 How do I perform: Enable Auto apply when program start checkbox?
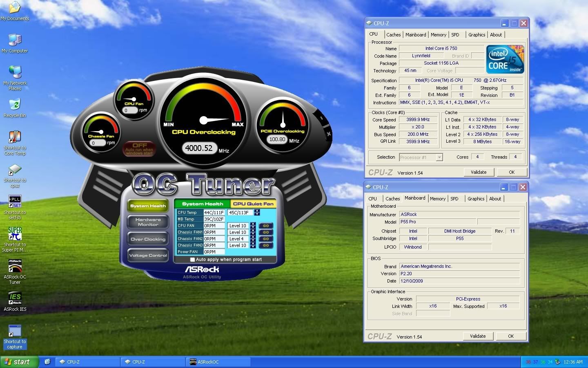192,260
